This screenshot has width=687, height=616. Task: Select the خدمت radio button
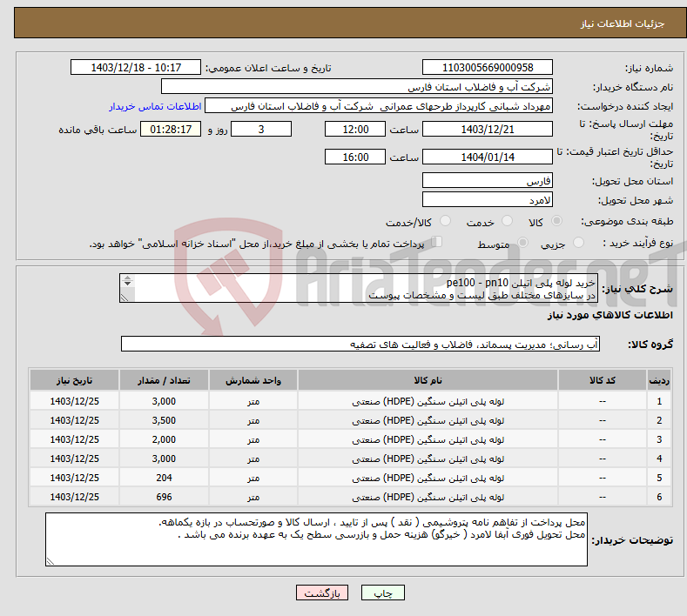pyautogui.click(x=507, y=221)
